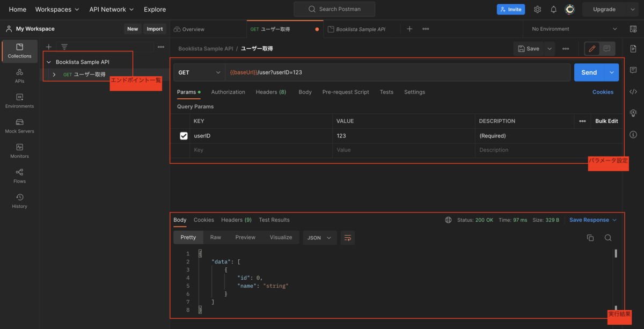Switch to the pencil edit mode icon

(592, 48)
